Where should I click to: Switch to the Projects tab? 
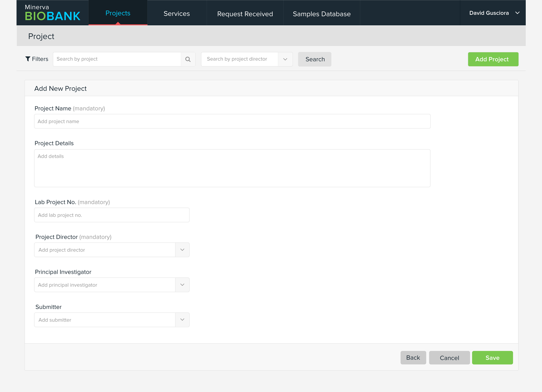tap(118, 13)
